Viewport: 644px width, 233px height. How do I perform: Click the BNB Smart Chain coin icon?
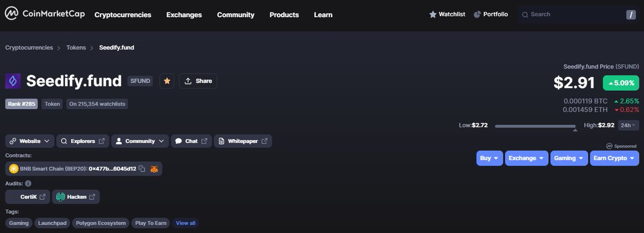pyautogui.click(x=13, y=169)
